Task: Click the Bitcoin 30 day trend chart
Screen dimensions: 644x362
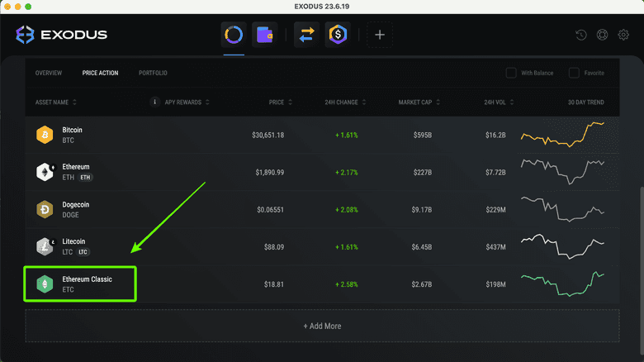Action: (x=562, y=134)
